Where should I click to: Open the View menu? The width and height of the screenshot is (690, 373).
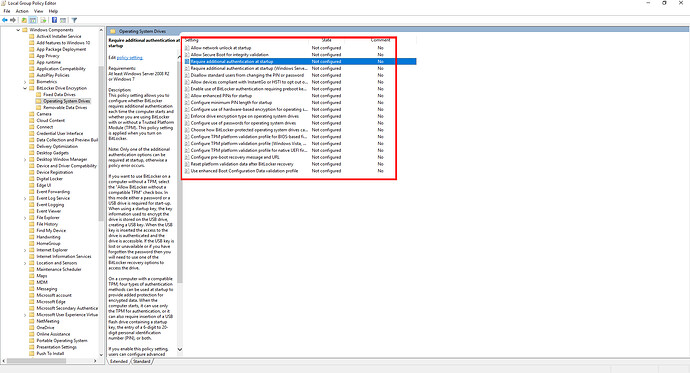[39, 11]
